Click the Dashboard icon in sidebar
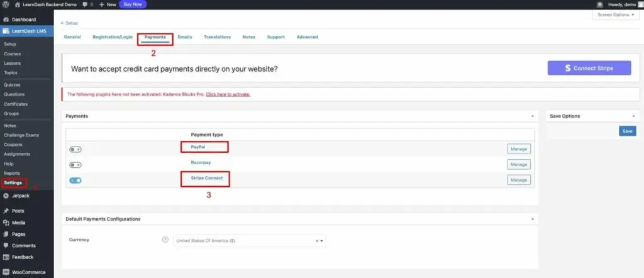The image size is (644, 278). (6, 19)
